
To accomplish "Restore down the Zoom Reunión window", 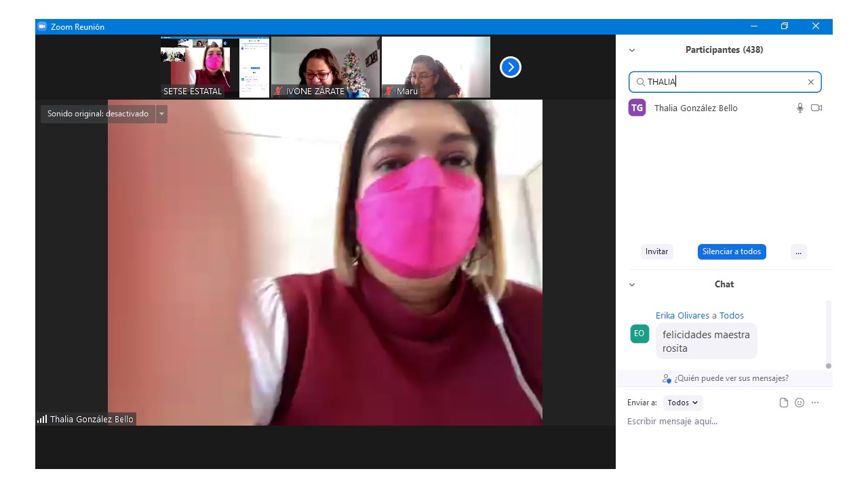I will (x=785, y=26).
